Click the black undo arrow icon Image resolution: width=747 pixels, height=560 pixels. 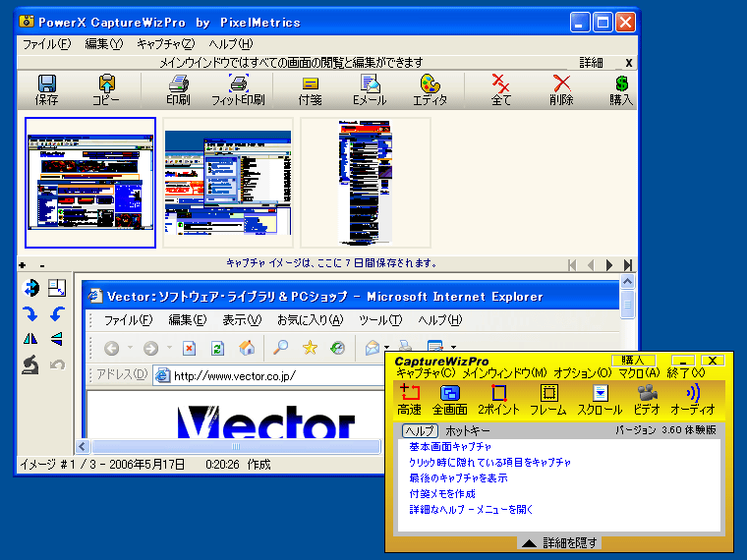click(30, 364)
